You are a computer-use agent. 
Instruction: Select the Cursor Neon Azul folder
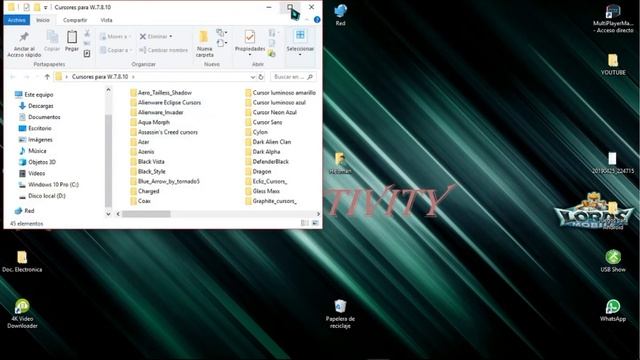271,112
